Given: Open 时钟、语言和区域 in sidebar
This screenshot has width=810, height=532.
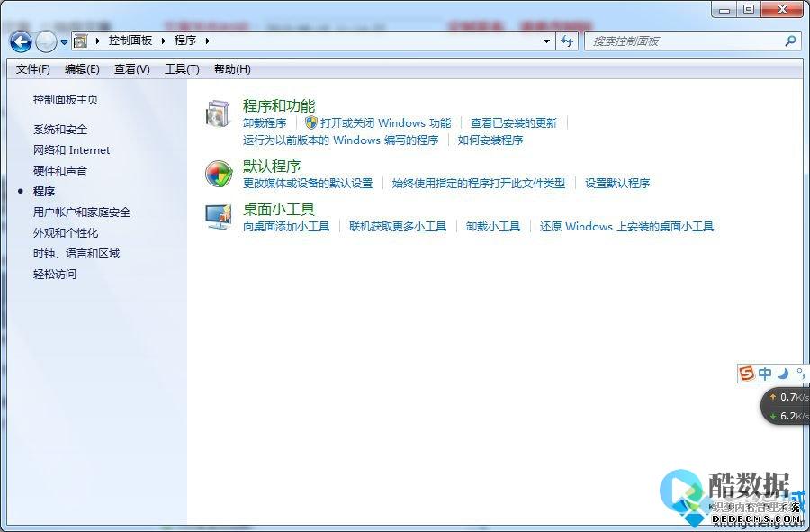Looking at the screenshot, I should coord(76,253).
